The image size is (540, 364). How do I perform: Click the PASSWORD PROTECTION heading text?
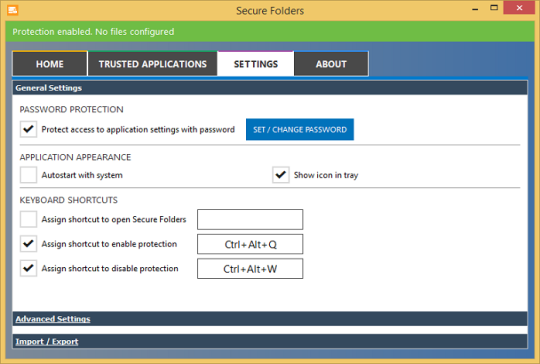pyautogui.click(x=71, y=110)
